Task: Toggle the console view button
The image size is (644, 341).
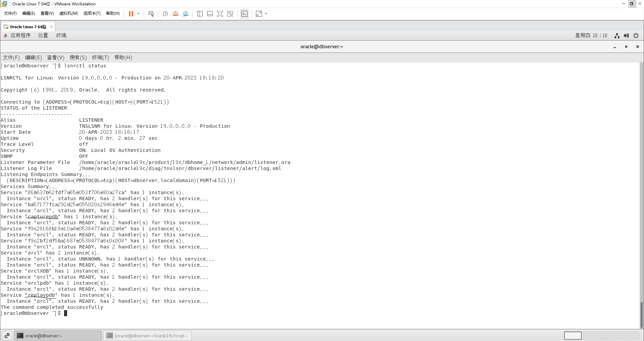Action: [245, 14]
